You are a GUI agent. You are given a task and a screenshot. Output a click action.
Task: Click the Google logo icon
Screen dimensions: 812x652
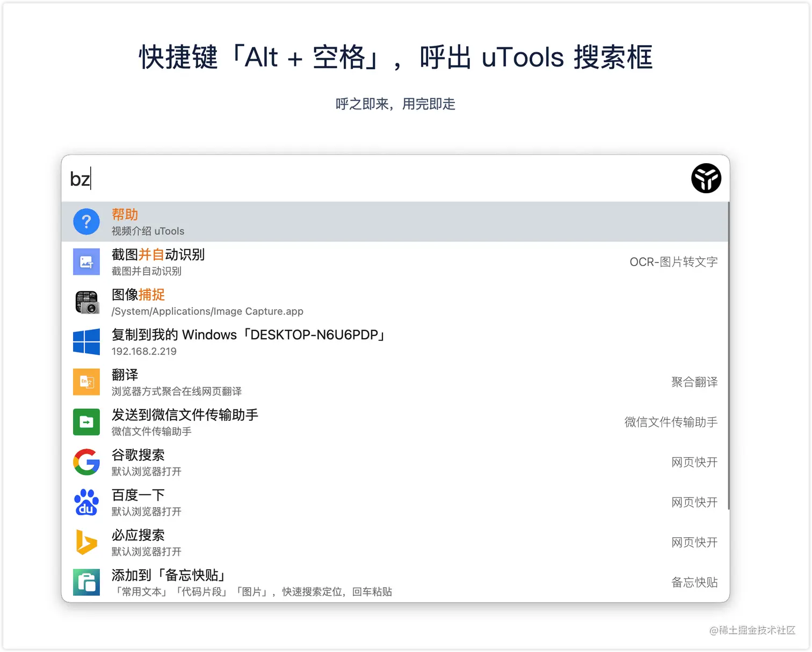[x=86, y=462]
